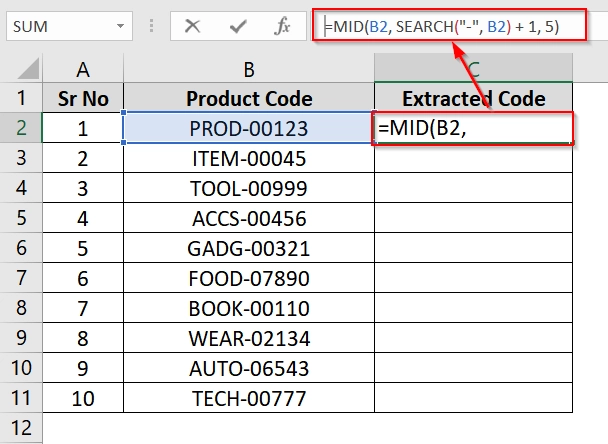Select row 6 header
Viewport: 608px width, 444px height.
21,247
